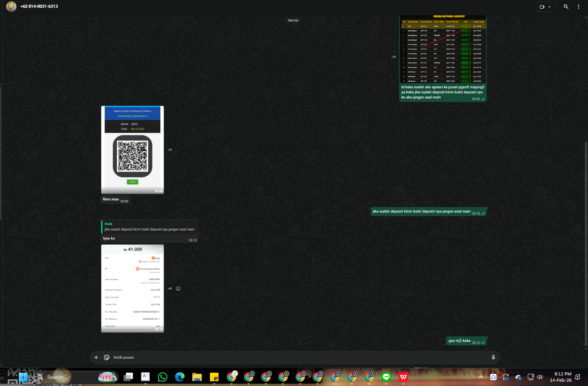Image resolution: width=588 pixels, height=386 pixels.
Task: Open the network display icon in the tray
Action: point(531,377)
